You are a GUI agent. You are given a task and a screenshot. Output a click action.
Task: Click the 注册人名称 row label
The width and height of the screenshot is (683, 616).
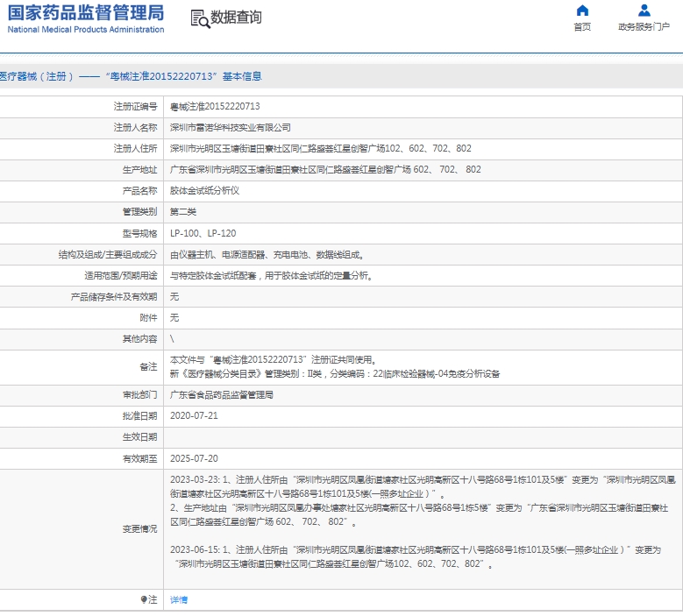(135, 128)
